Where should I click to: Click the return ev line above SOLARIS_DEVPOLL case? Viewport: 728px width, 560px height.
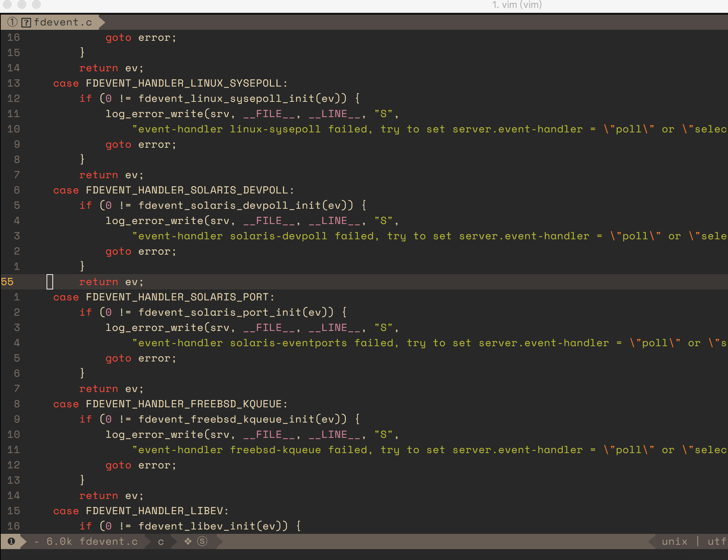pyautogui.click(x=111, y=175)
